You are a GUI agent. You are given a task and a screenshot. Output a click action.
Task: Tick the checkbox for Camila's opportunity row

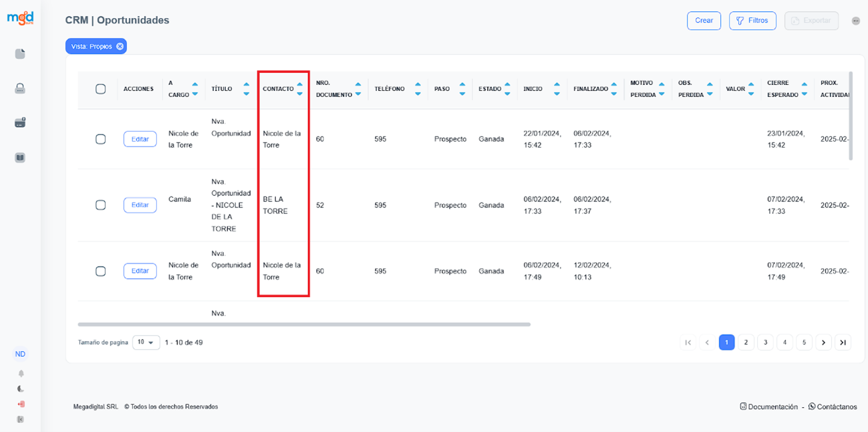pos(101,205)
